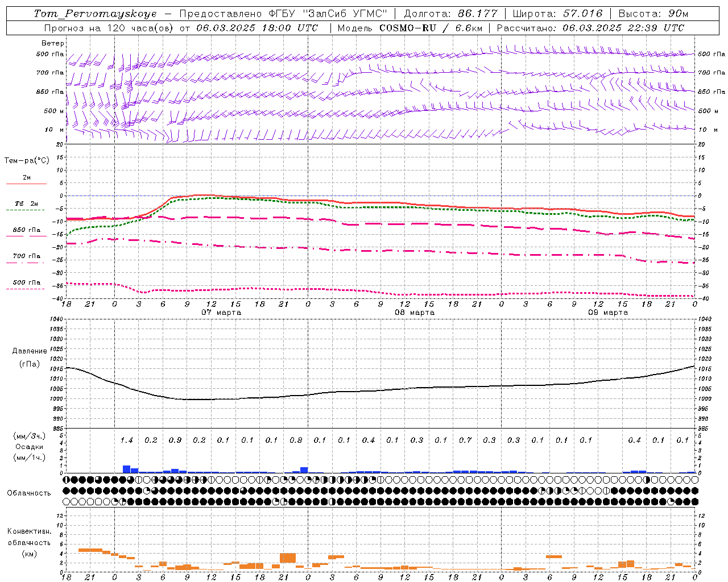
Task: Click the 'Высота: 90м' elevation text
Action: 653,14
